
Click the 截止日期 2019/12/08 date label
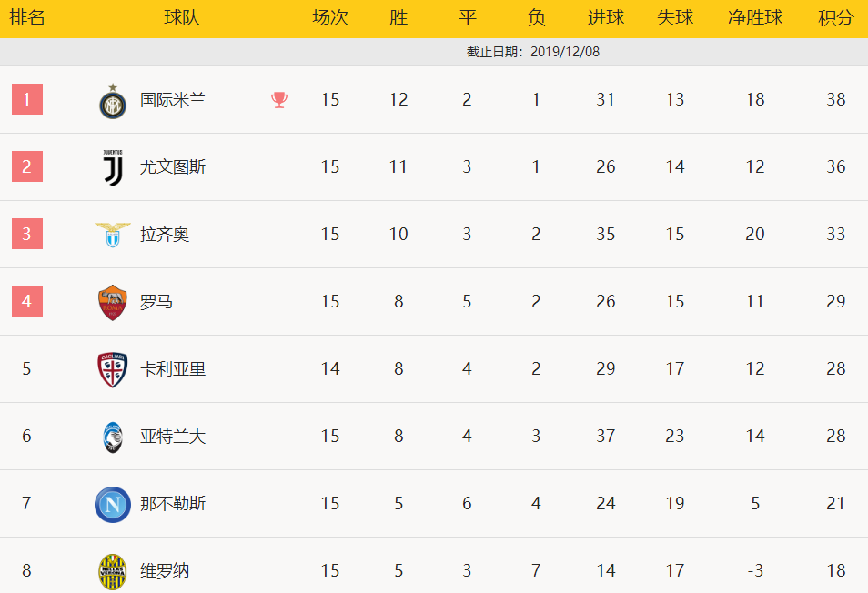[533, 52]
